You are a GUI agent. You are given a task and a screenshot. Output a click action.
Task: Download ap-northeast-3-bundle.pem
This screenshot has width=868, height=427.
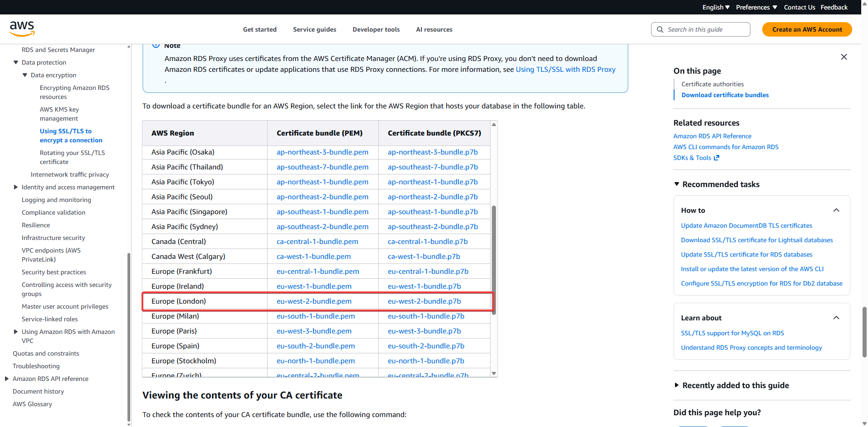(x=322, y=152)
